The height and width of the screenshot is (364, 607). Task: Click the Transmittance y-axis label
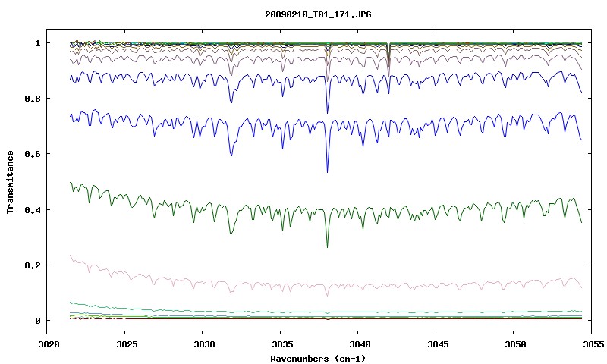pos(10,182)
